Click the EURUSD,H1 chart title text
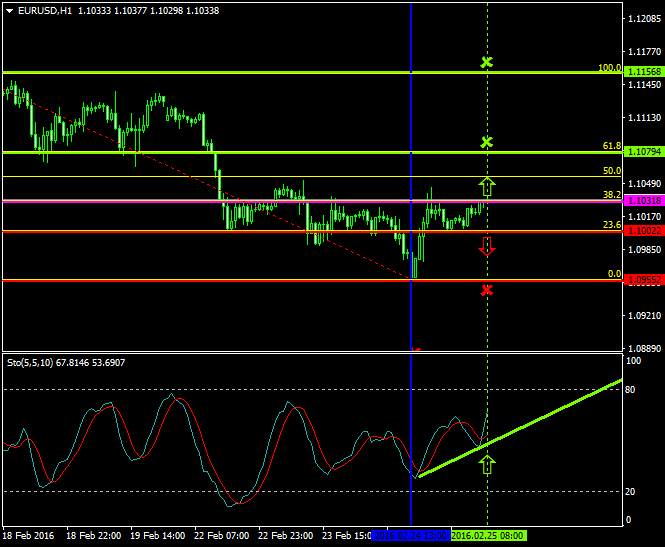This screenshot has width=665, height=547. (x=45, y=11)
